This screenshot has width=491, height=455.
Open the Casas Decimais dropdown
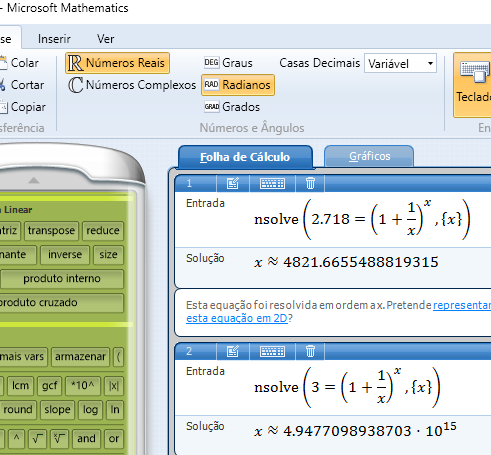click(400, 63)
